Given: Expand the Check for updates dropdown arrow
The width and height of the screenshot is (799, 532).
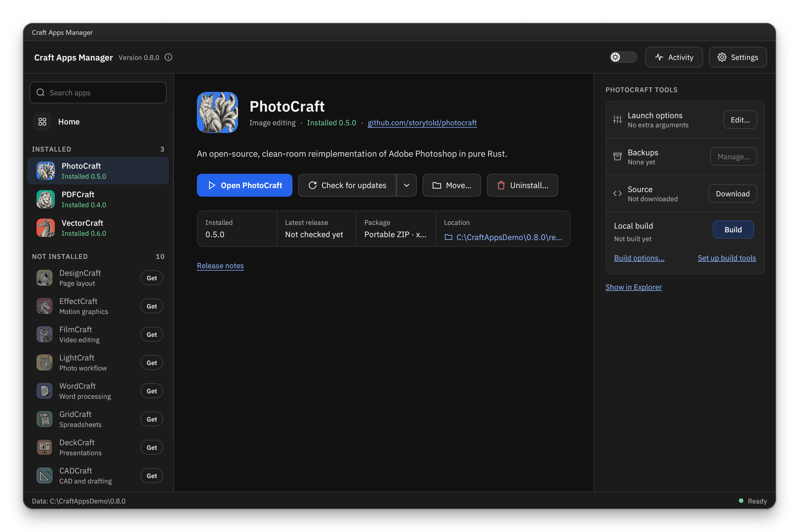Looking at the screenshot, I should coord(406,185).
